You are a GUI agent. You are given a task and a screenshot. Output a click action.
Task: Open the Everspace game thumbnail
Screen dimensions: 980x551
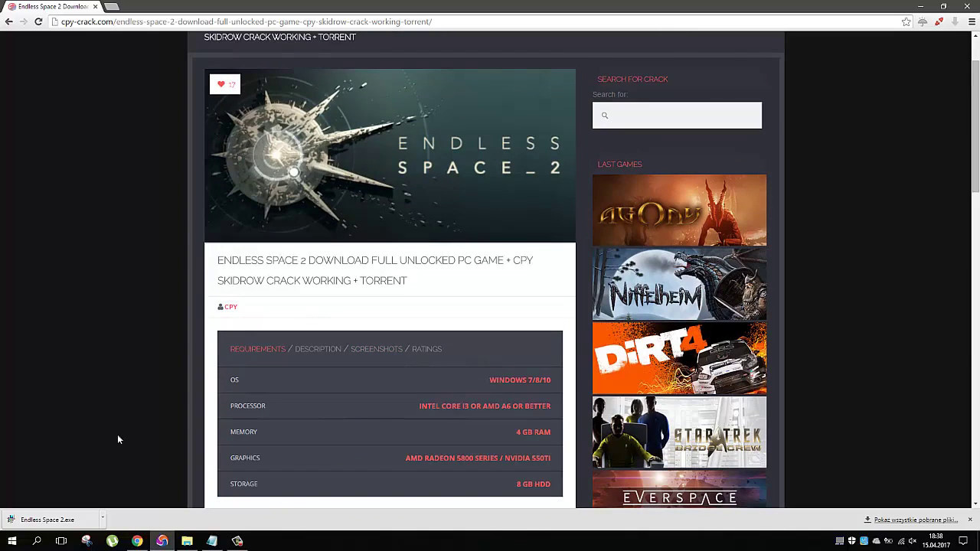(679, 489)
